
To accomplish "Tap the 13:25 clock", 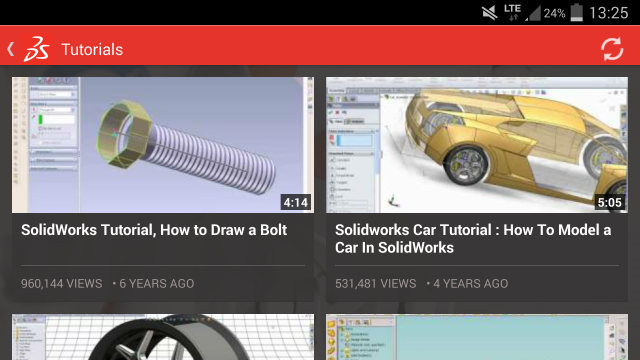I will 608,13.
